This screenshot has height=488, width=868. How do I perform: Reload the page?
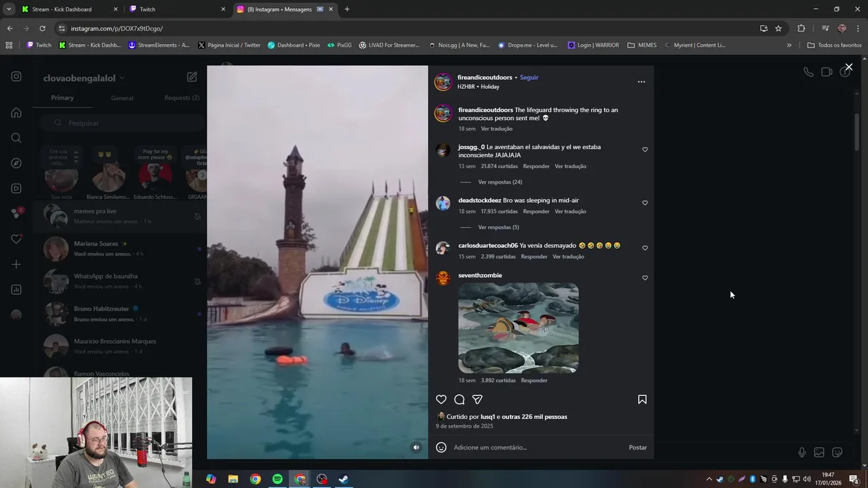pos(42,28)
